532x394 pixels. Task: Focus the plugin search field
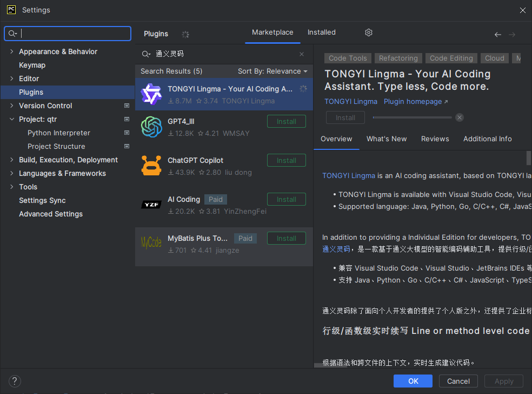tap(224, 54)
